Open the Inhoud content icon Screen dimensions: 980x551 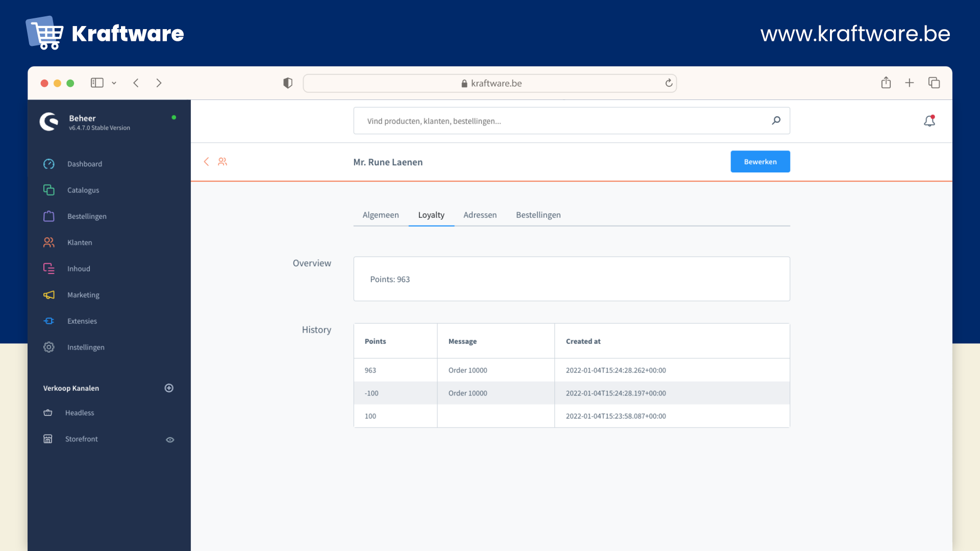click(49, 268)
